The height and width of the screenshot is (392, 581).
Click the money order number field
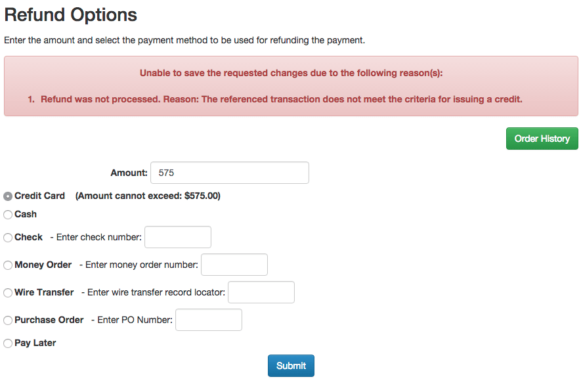234,265
